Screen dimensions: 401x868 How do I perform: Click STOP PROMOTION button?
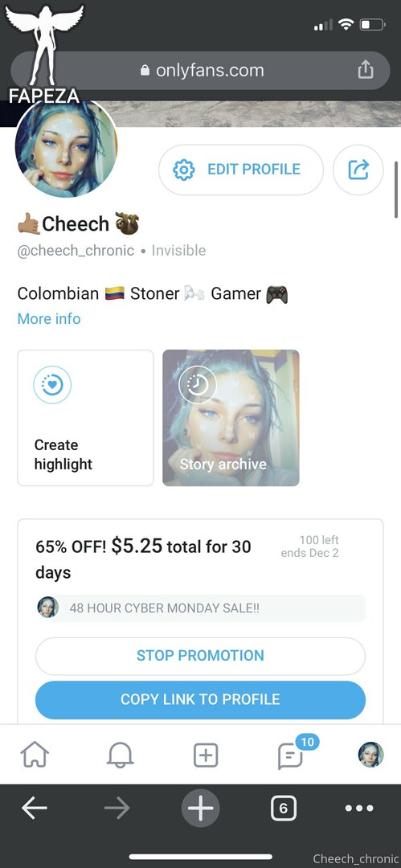201,656
